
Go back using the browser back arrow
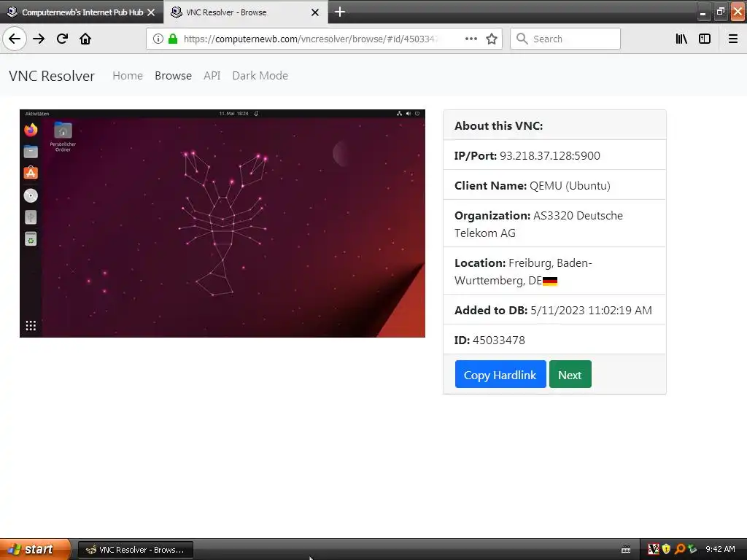pos(15,39)
